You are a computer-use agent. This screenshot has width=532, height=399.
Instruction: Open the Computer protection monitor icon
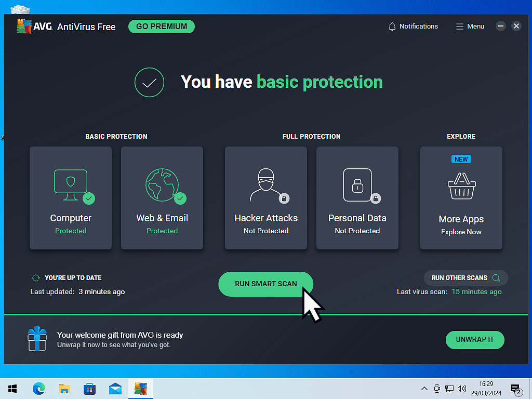click(x=71, y=185)
